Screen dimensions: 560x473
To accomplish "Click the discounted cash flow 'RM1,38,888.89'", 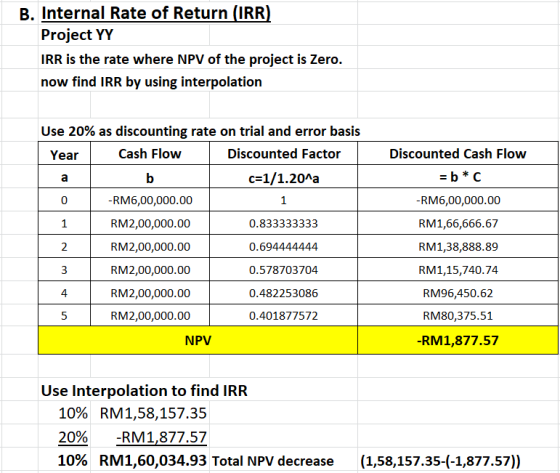I will click(x=458, y=247).
